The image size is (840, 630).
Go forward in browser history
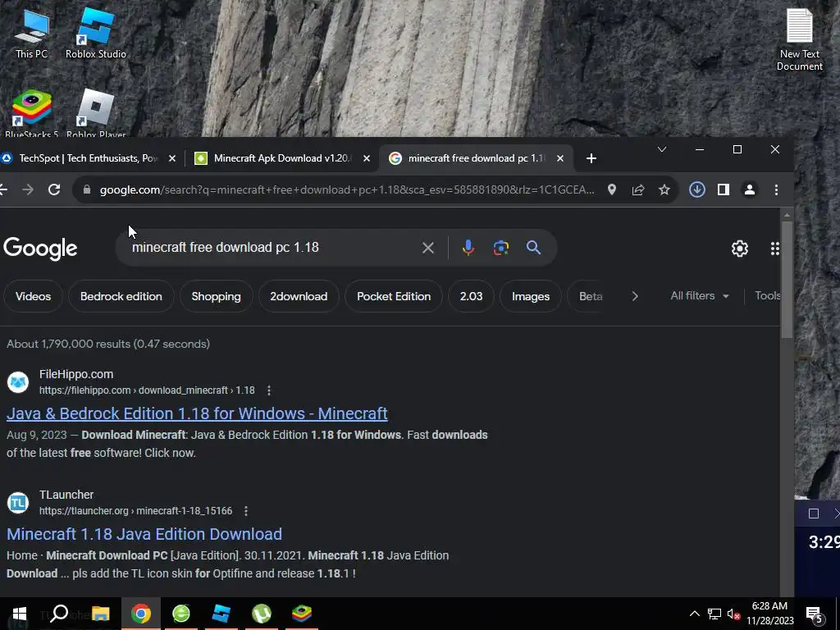pyautogui.click(x=28, y=189)
